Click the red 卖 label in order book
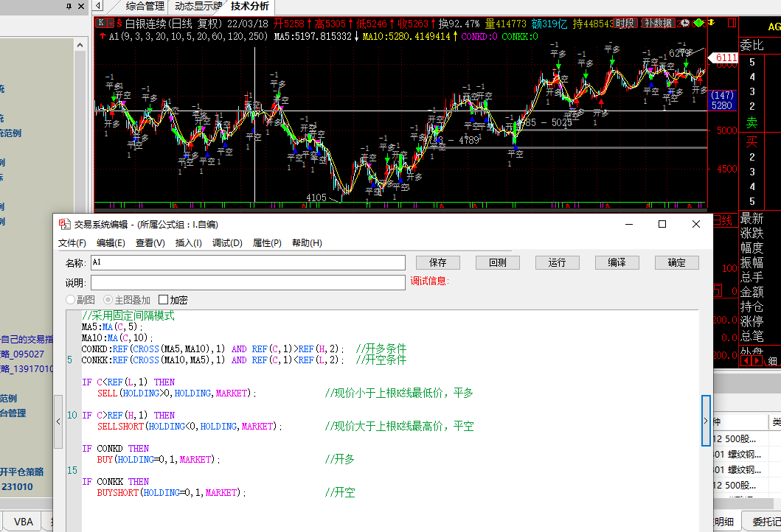The image size is (781, 532). point(752,122)
